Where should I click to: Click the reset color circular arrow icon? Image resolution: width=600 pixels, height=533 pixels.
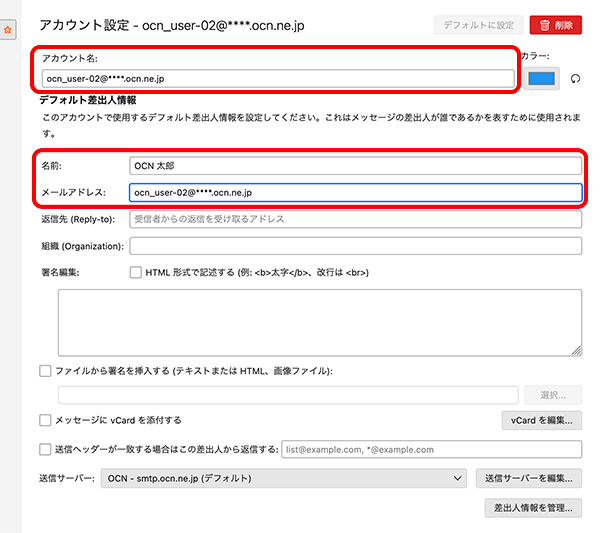tap(575, 79)
